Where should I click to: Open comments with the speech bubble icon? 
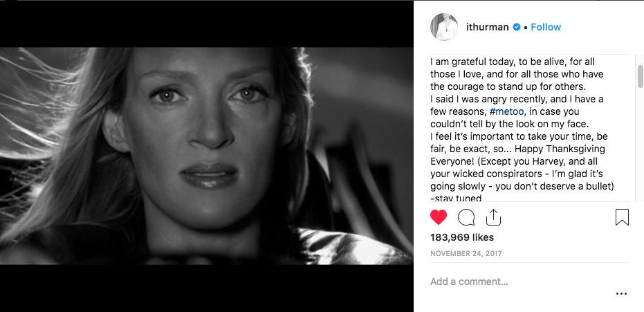click(x=466, y=218)
